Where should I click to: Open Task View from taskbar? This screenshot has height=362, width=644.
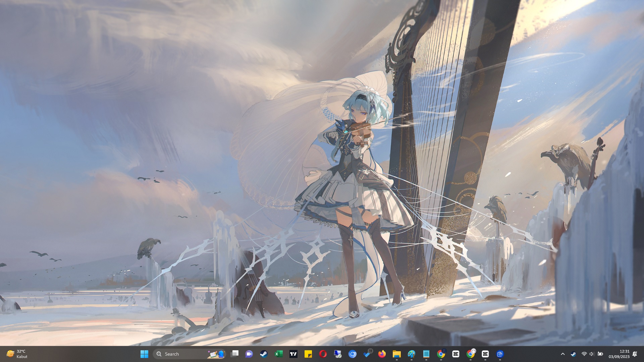(235, 354)
